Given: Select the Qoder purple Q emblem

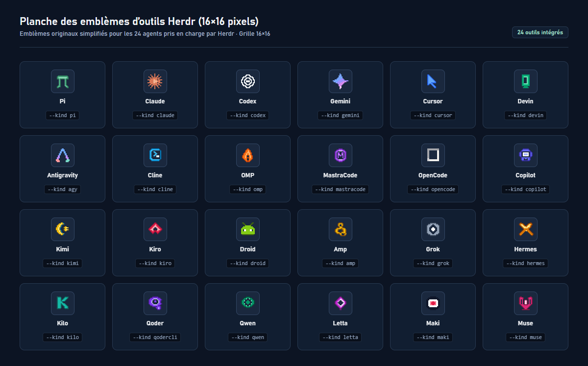Looking at the screenshot, I should click(155, 303).
